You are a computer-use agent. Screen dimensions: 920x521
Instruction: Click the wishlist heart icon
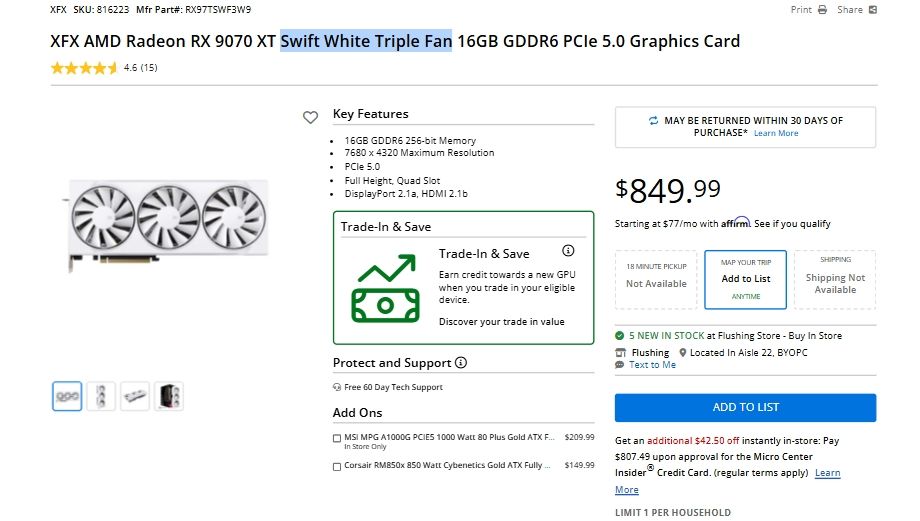pos(310,117)
